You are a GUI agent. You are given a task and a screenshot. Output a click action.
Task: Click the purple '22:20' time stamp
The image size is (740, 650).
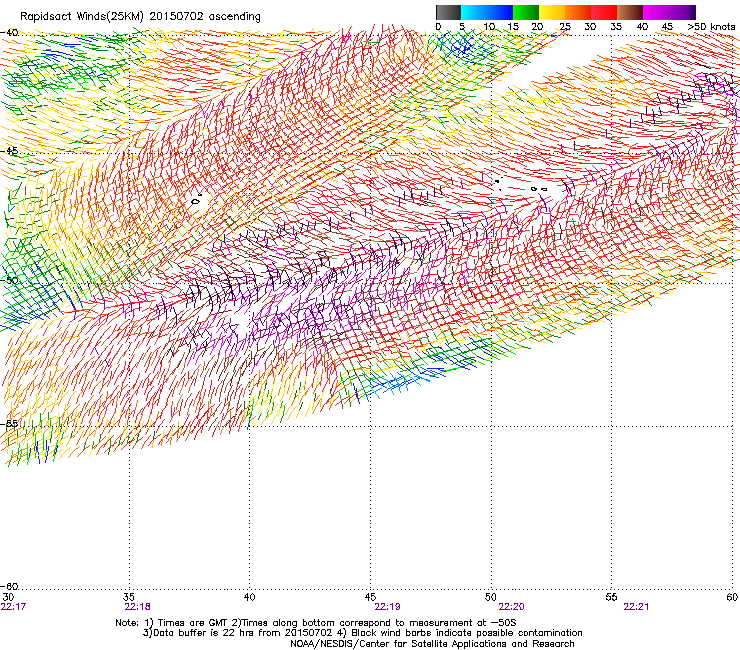pyautogui.click(x=512, y=607)
